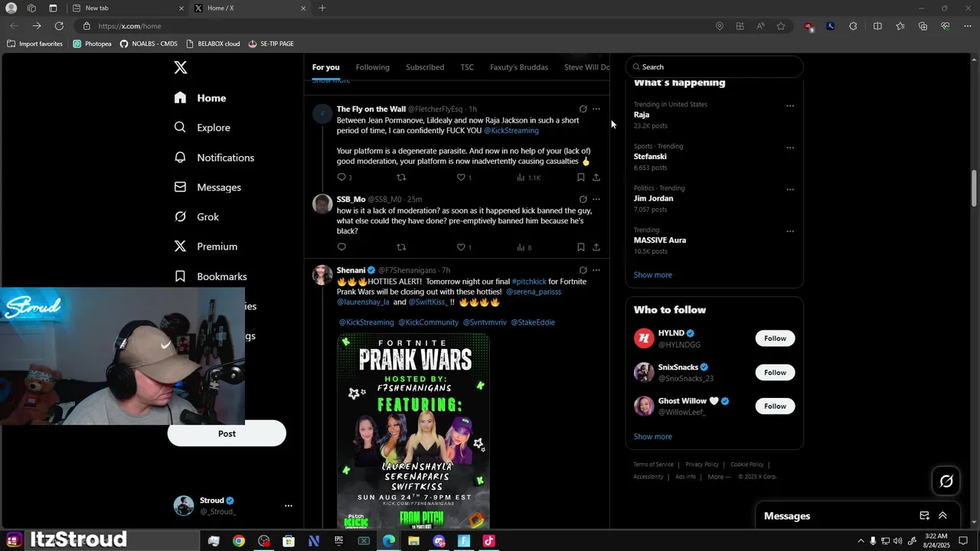Screen dimensions: 980x551
Task: Open more options on Fly on the Wall post
Action: 596,109
